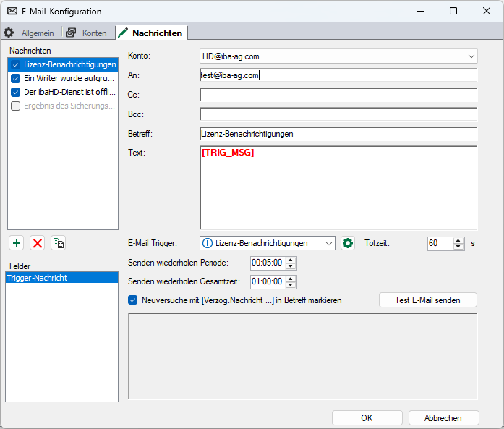Open the Konto account dropdown
The height and width of the screenshot is (429, 504).
(471, 56)
